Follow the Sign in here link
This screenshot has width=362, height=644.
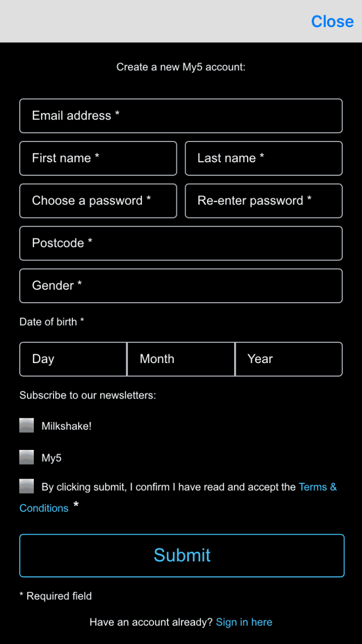pyautogui.click(x=244, y=622)
